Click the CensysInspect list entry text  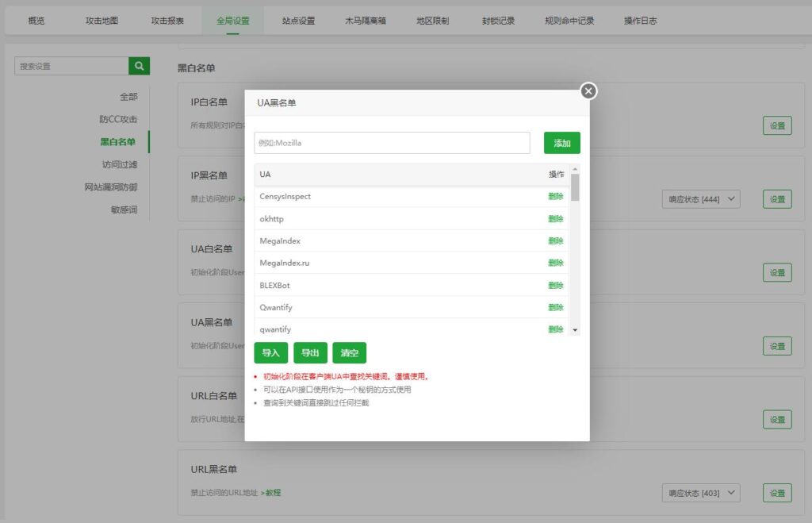tap(285, 197)
